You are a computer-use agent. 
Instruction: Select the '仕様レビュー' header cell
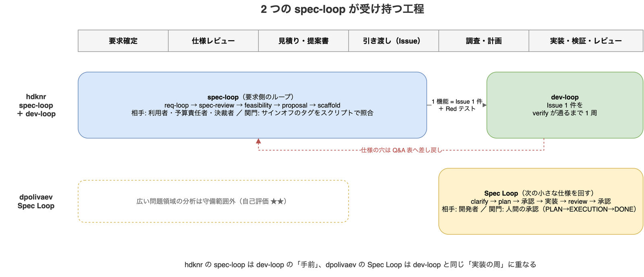point(213,41)
